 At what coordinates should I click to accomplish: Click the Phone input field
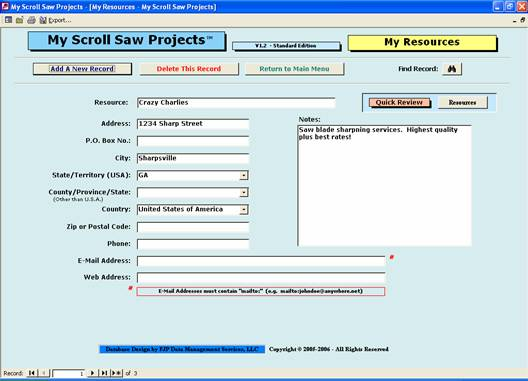tap(193, 244)
